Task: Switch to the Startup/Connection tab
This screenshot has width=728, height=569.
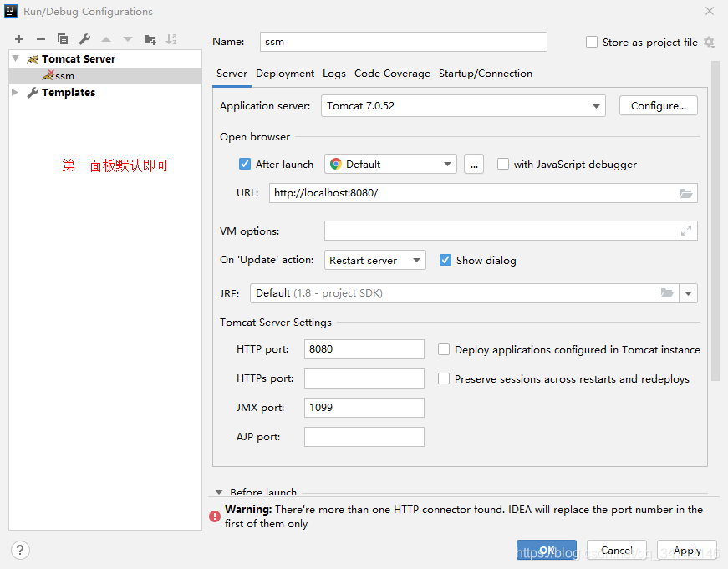Action: [485, 74]
